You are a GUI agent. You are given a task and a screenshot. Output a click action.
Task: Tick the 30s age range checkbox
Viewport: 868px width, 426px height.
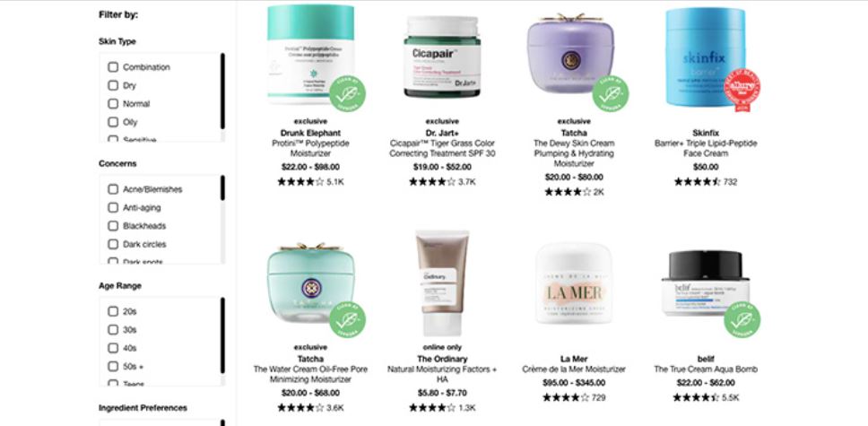113,330
